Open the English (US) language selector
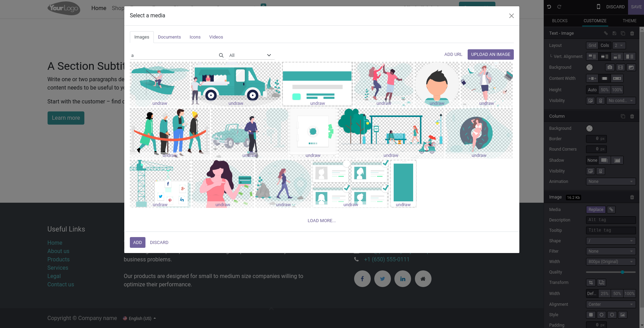This screenshot has width=644, height=328. tap(140, 318)
